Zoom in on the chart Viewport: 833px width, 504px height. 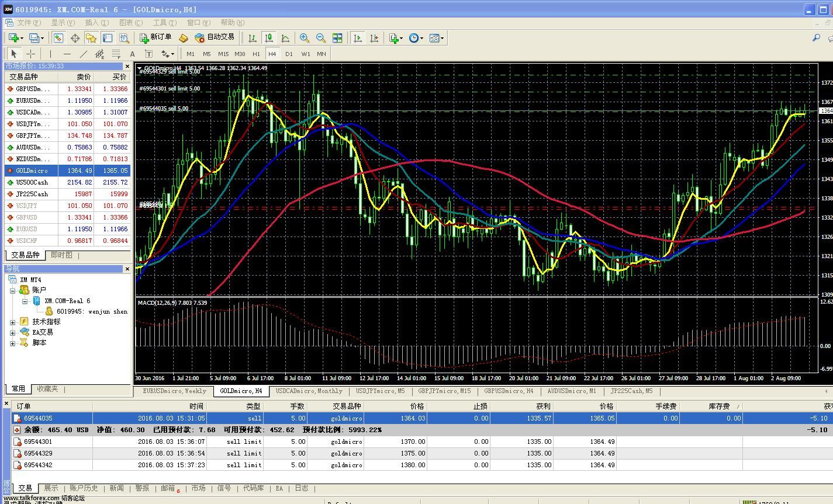304,38
